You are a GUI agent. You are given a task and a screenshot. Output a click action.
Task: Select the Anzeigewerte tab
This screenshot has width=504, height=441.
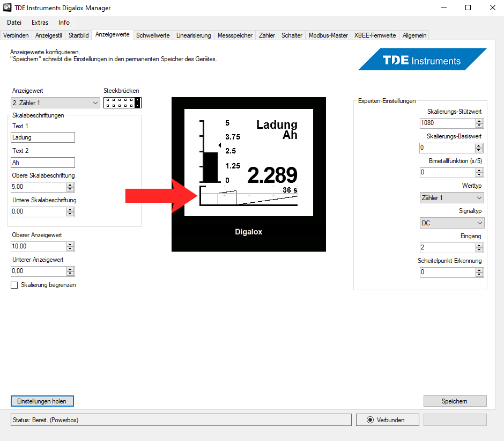coord(112,34)
